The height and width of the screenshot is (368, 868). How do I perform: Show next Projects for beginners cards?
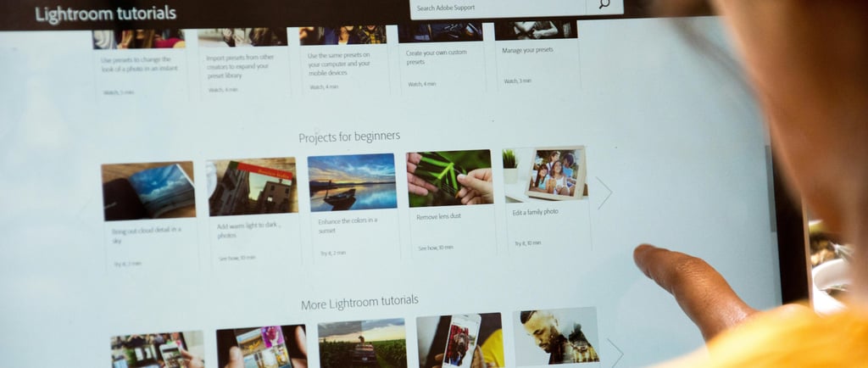pos(604,193)
